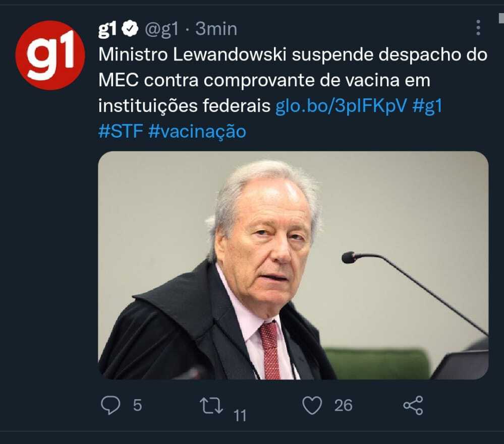Click the scrollbar handle at top right
Image resolution: width=504 pixels, height=444 pixels.
(501, 18)
